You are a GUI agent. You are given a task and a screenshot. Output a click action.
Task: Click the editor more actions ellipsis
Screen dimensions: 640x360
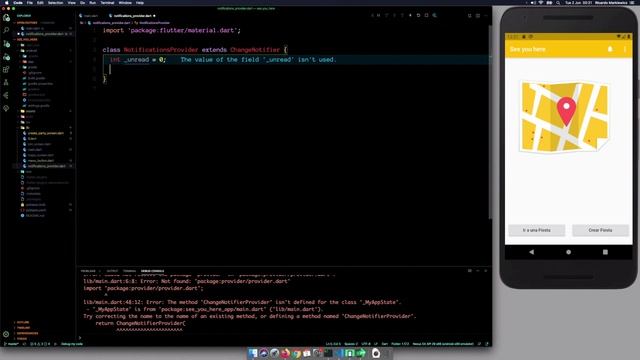click(x=486, y=16)
